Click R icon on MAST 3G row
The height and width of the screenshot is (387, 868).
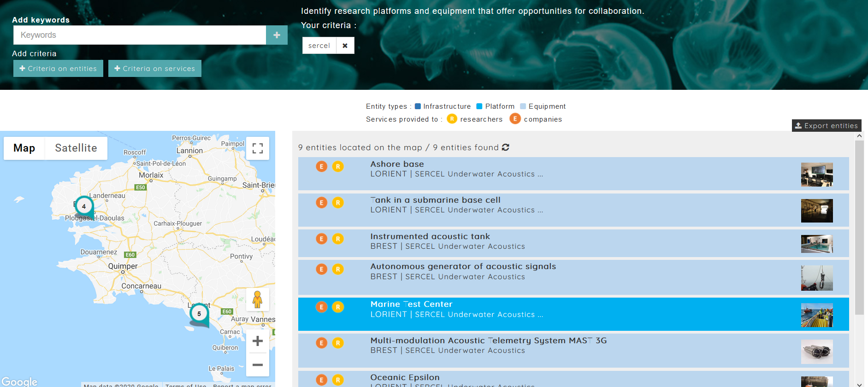click(x=338, y=343)
